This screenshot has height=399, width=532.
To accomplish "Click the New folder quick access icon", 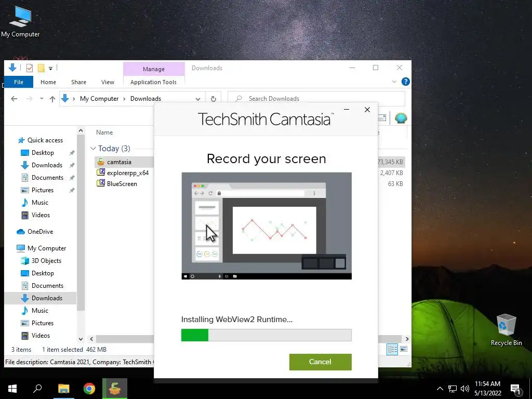I will [41, 68].
